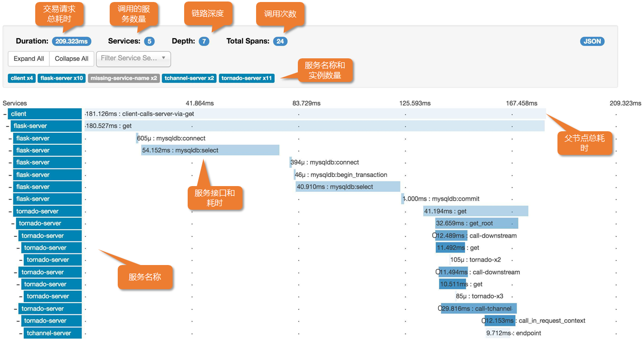The height and width of the screenshot is (347, 644).
Task: Click the Collapse All button
Action: coord(71,59)
